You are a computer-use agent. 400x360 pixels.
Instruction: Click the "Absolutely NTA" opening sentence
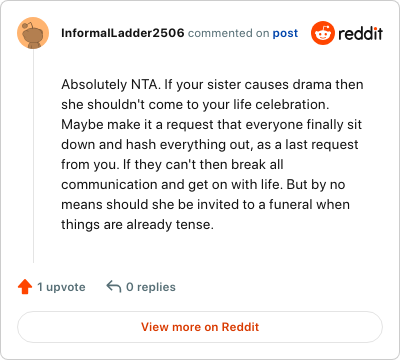(111, 85)
